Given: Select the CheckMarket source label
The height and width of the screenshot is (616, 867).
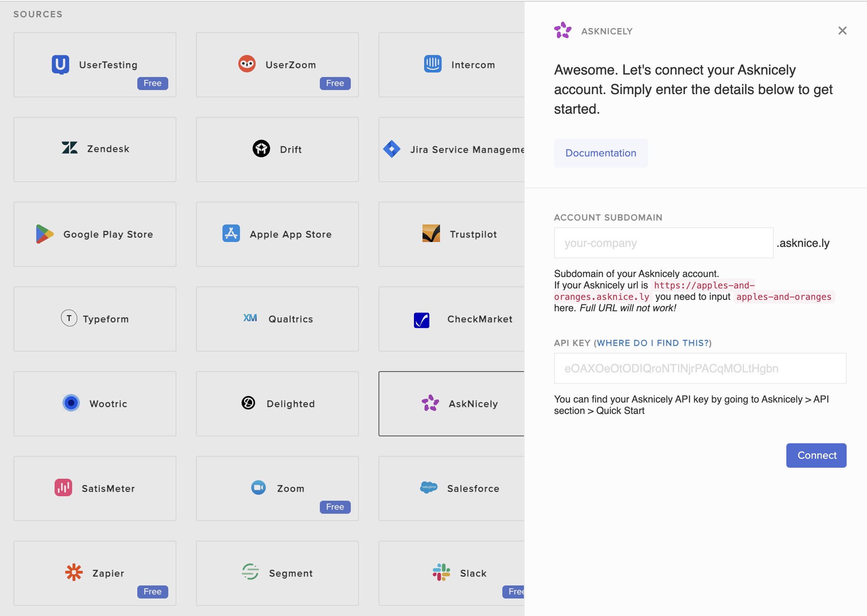Looking at the screenshot, I should tap(480, 319).
